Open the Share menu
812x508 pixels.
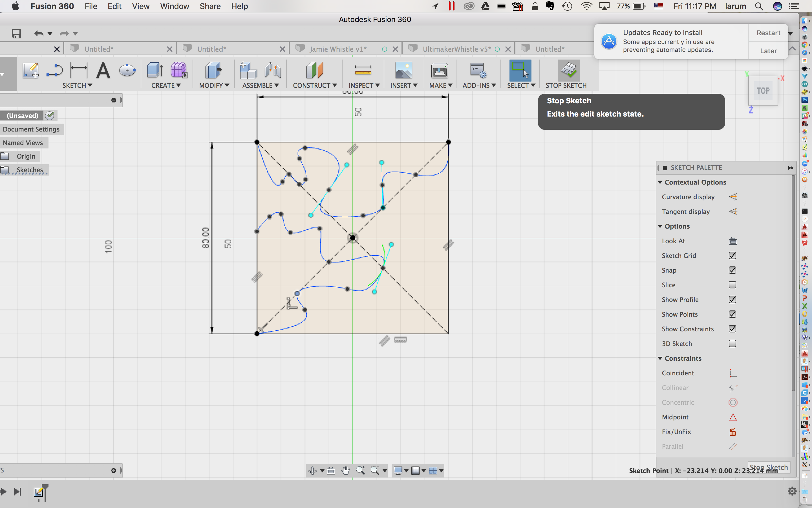tap(210, 6)
